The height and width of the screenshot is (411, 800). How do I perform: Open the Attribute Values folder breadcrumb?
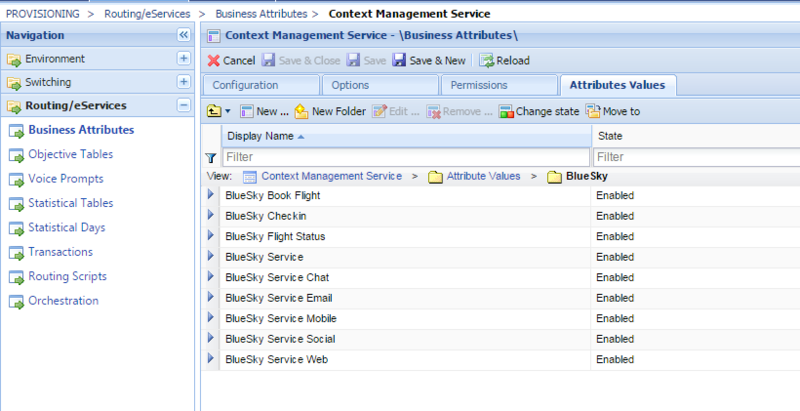[484, 176]
